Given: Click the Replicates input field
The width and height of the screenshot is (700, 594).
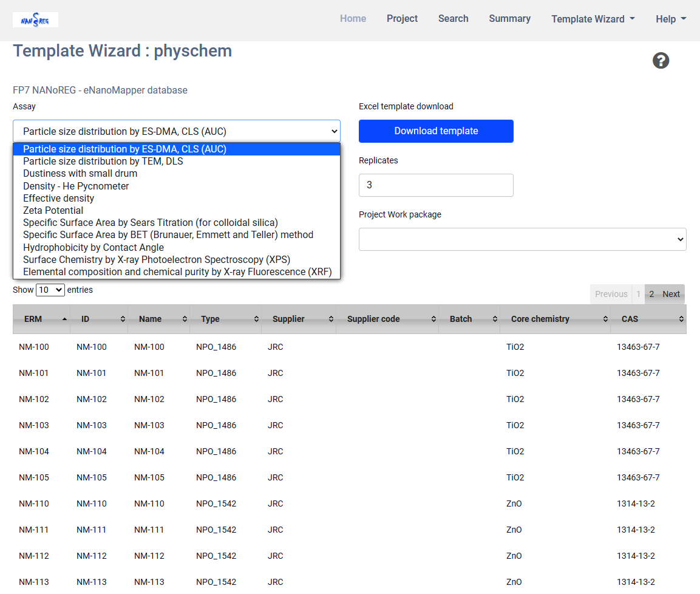Looking at the screenshot, I should click(x=436, y=185).
